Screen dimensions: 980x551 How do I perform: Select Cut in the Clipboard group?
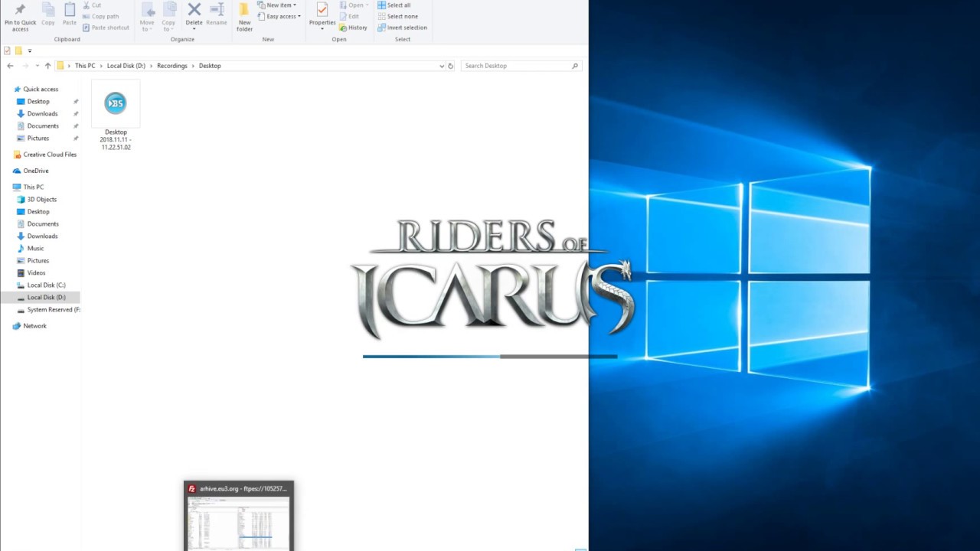92,5
